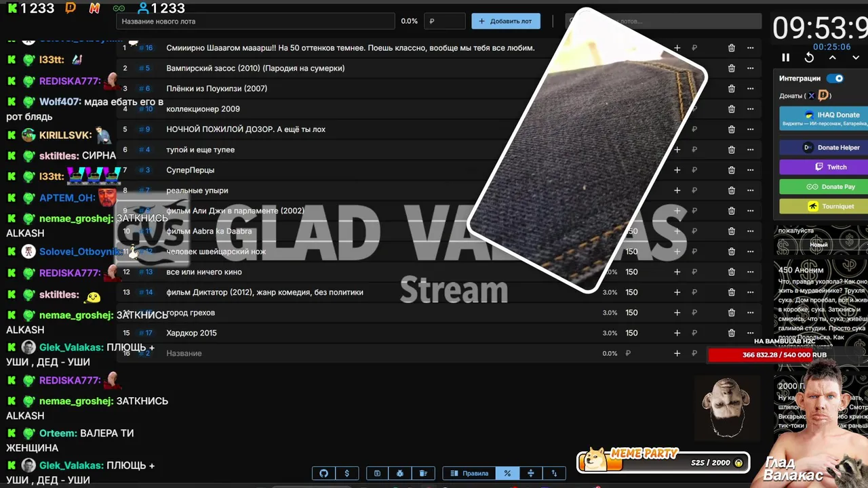Viewport: 868px width, 488px height.
Task: Click plus icon on "фильм Диктатор (2012)" row
Action: click(677, 292)
